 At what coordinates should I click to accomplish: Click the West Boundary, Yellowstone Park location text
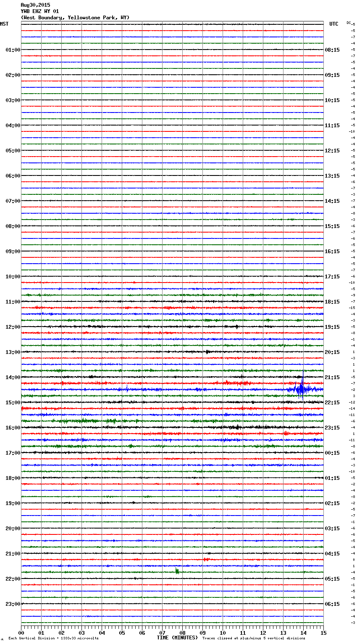(75, 18)
